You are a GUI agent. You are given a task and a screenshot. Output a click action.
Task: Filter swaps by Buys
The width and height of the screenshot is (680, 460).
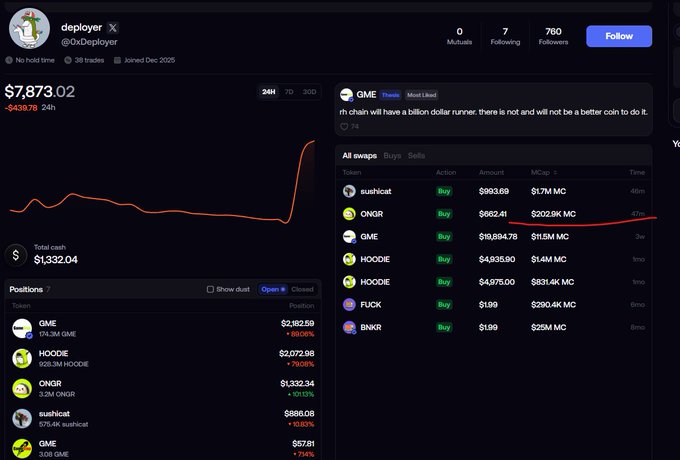(392, 156)
